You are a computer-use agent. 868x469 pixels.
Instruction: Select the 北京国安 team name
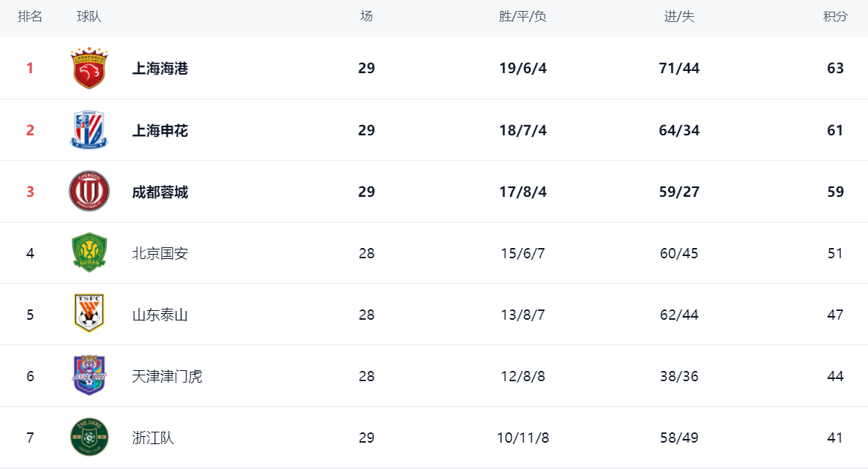point(160,254)
